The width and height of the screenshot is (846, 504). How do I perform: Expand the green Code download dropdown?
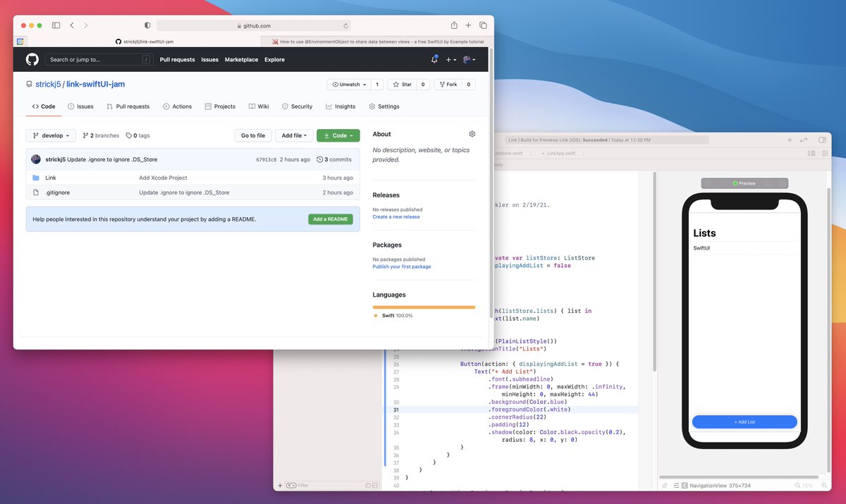click(x=338, y=135)
